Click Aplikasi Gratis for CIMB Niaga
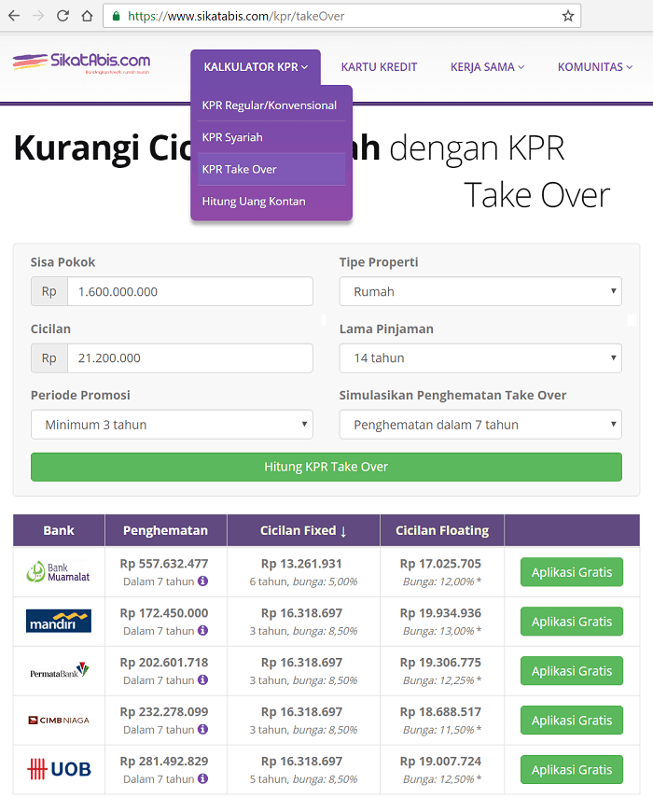This screenshot has width=653, height=812. [571, 721]
